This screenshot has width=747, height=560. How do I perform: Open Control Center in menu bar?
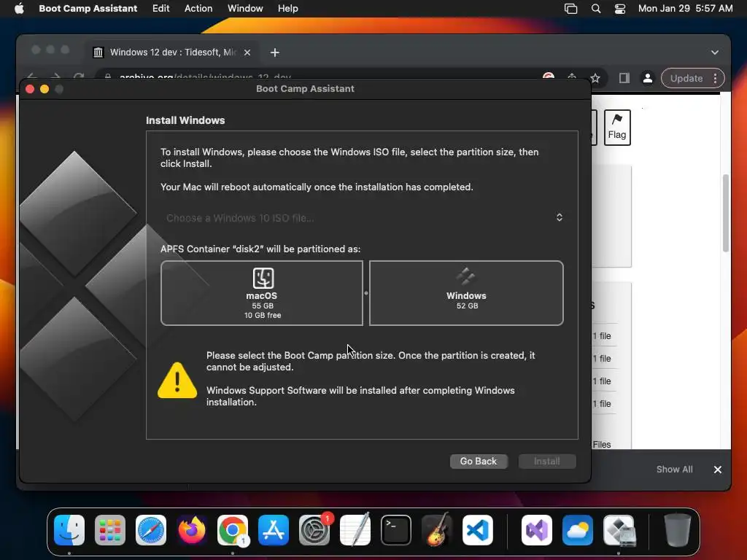point(620,9)
